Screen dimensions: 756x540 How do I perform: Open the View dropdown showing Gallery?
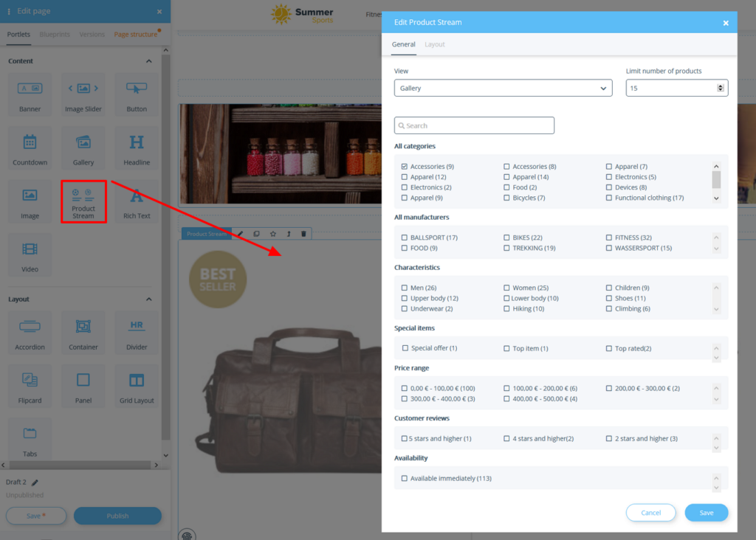[x=503, y=87]
